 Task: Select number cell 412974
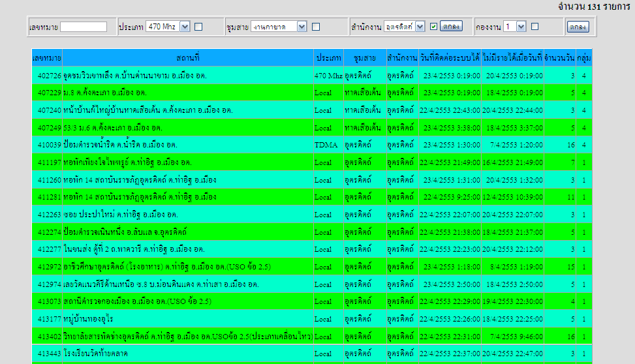(47, 284)
